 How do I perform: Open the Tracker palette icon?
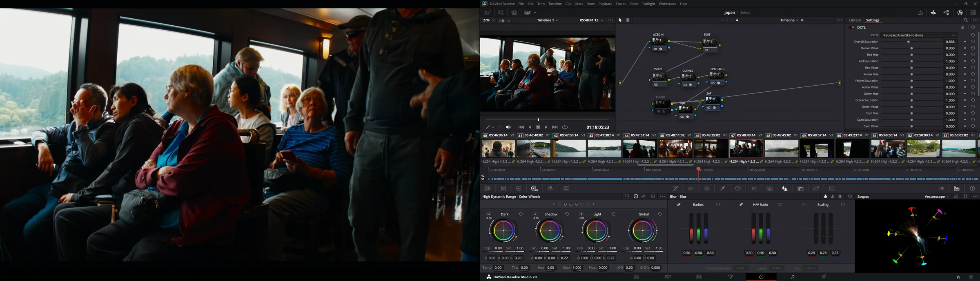pos(754,188)
